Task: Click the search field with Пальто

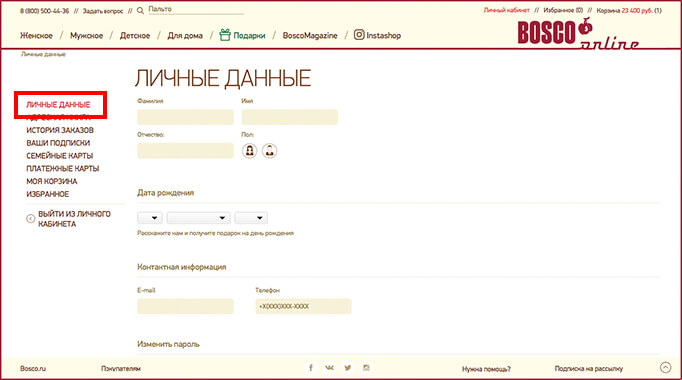Action: tap(196, 10)
